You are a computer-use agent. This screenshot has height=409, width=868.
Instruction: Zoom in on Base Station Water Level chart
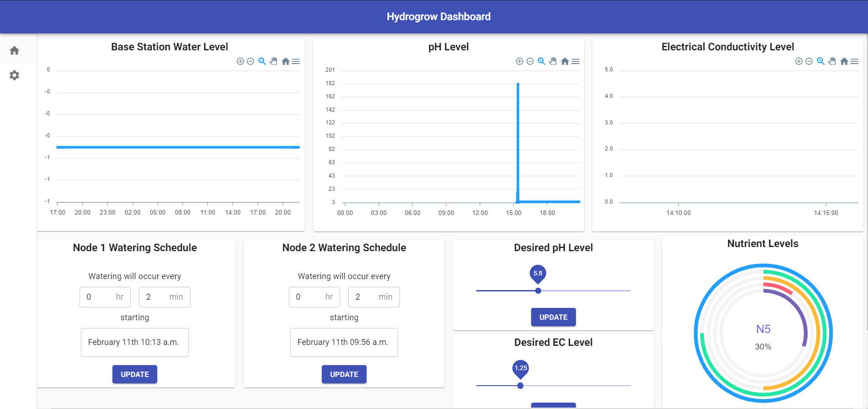coord(240,61)
